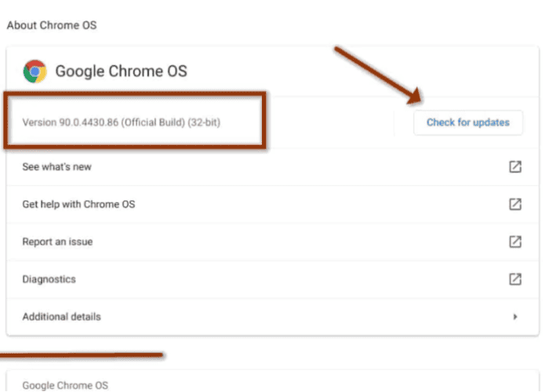Click the (Official Build) text
This screenshot has height=392, width=549.
pos(153,122)
